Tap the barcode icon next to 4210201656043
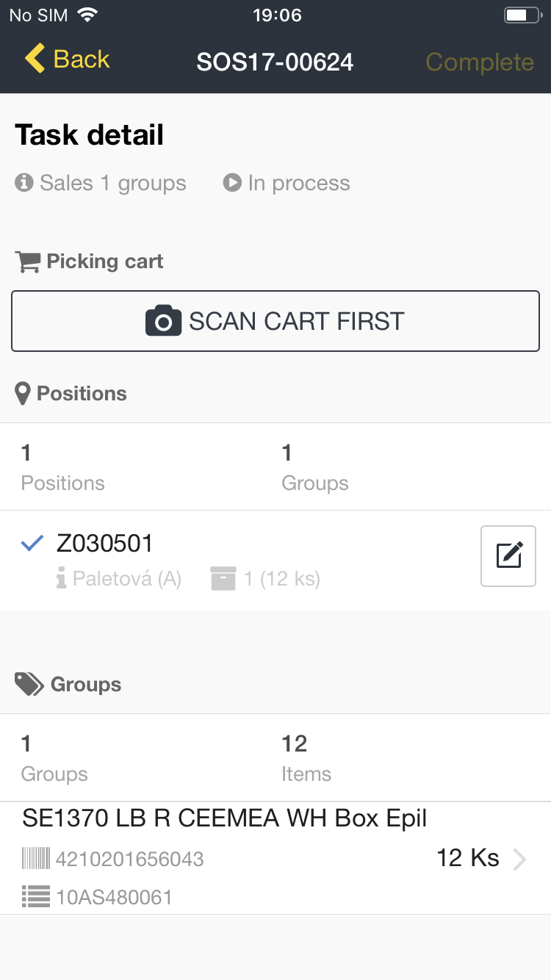The height and width of the screenshot is (980, 551). tap(36, 859)
